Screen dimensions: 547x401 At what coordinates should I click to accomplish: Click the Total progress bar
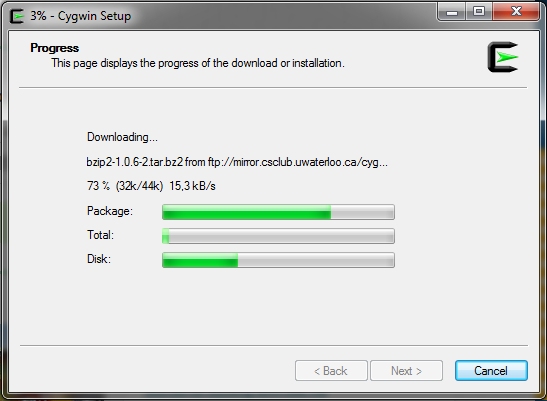coord(278,236)
